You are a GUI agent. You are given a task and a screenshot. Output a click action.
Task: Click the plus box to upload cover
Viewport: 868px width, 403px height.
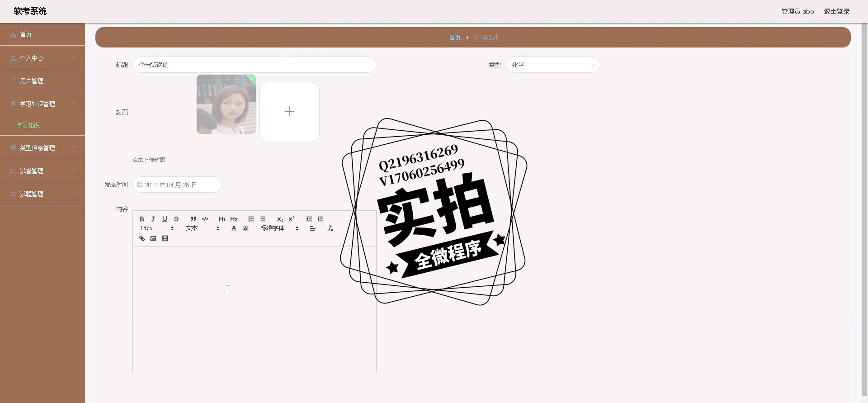[x=289, y=112]
